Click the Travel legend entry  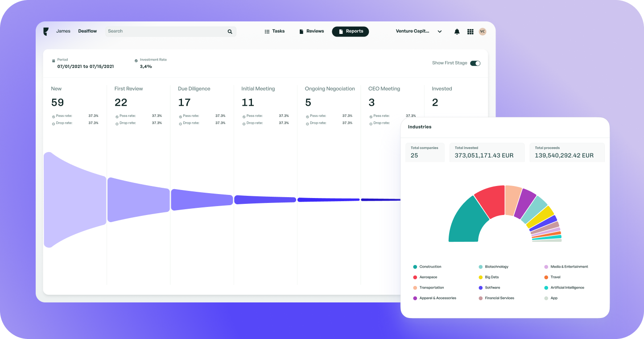tap(553, 277)
